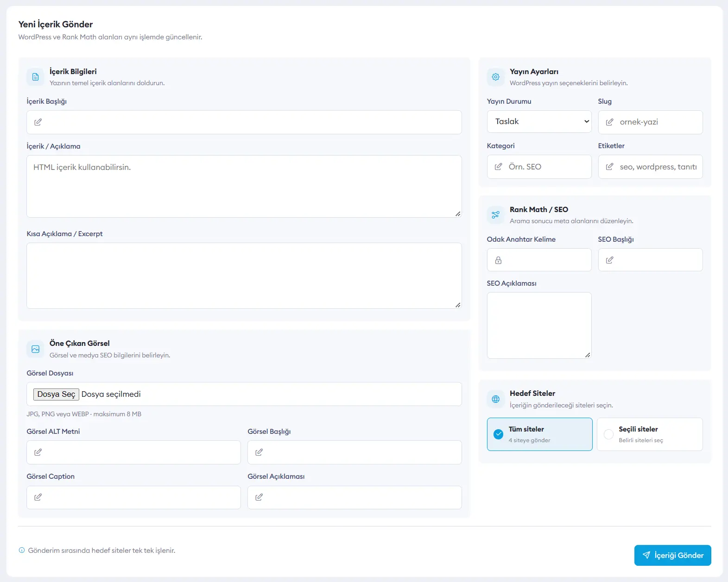
Task: Select the Tüm siteler option
Action: [x=539, y=434]
